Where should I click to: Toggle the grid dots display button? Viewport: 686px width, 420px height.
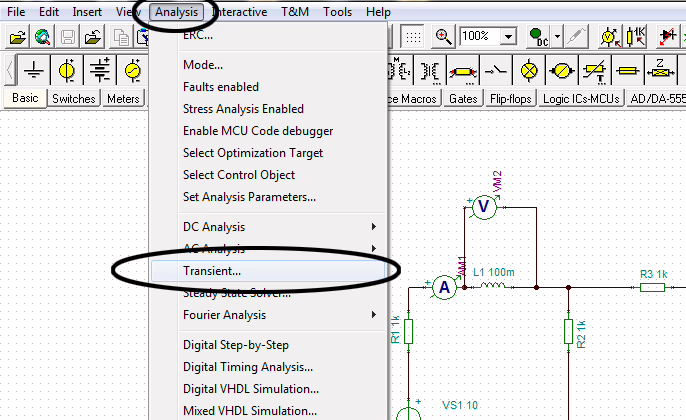pos(412,36)
